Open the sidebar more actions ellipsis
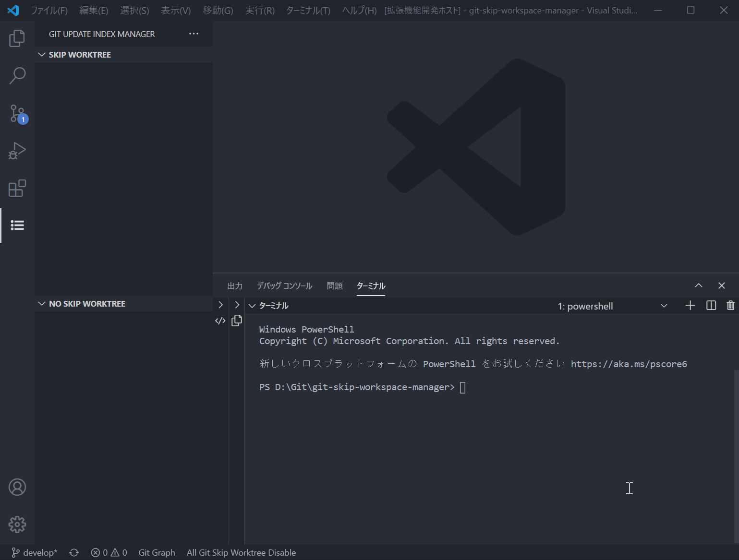This screenshot has height=560, width=739. [194, 34]
